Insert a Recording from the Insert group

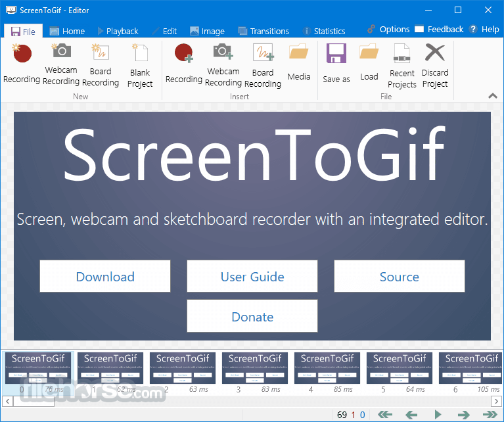coord(184,64)
